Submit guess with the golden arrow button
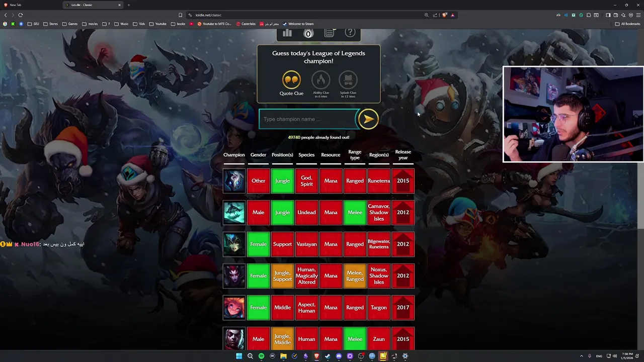This screenshot has width=644, height=362. (368, 119)
